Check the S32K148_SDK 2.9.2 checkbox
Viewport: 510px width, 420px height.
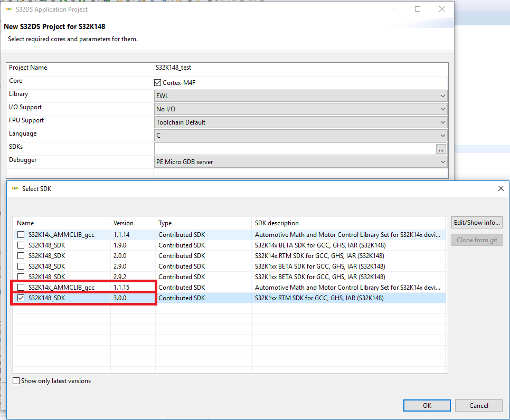coord(21,276)
